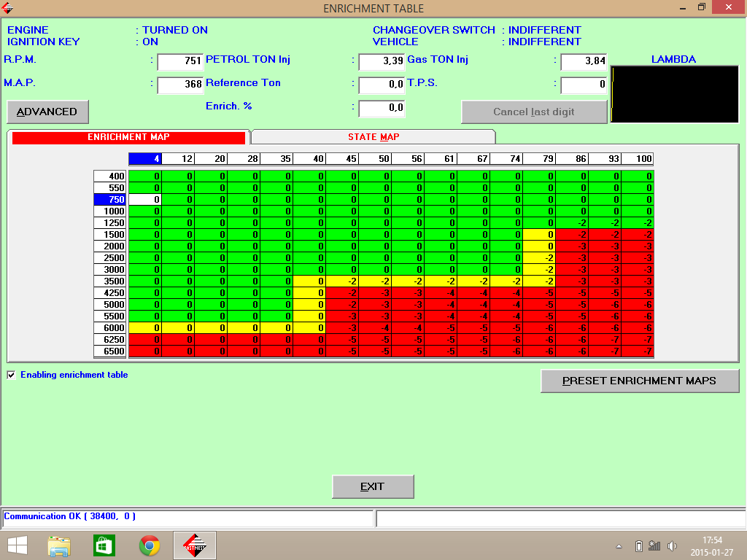The image size is (747, 560).
Task: Open File Explorer from taskbar
Action: [59, 545]
